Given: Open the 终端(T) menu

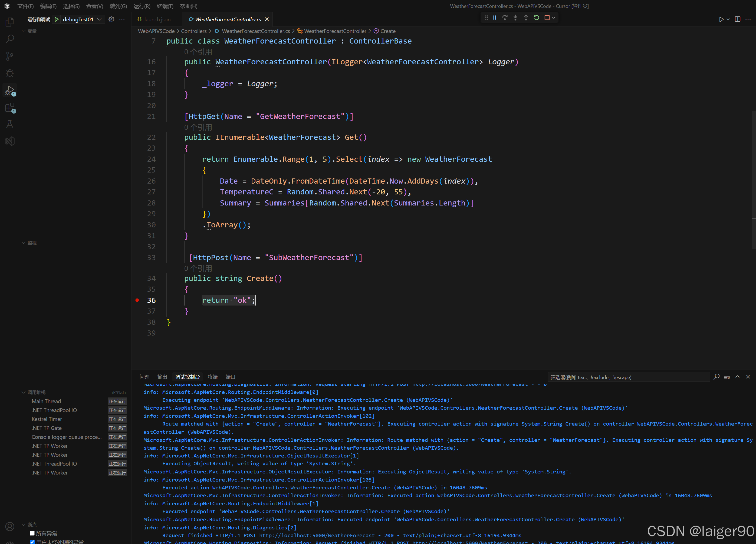Looking at the screenshot, I should [x=165, y=6].
